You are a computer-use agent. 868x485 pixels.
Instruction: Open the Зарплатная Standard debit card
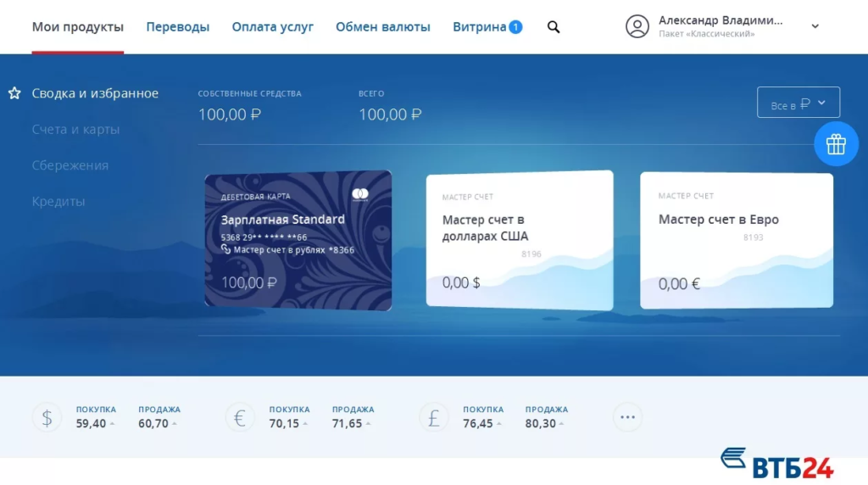[x=298, y=240]
